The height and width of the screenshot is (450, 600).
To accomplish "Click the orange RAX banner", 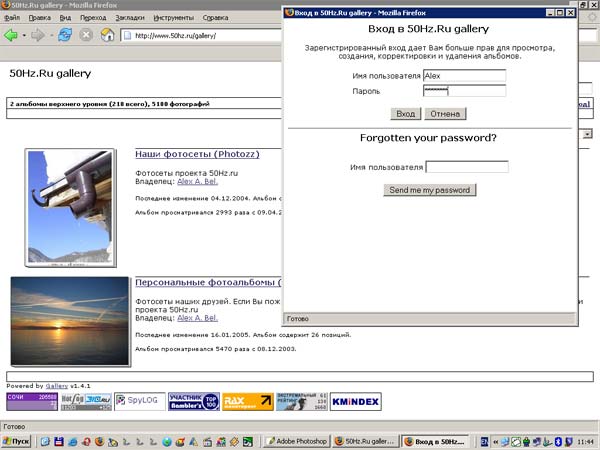I will [x=248, y=401].
